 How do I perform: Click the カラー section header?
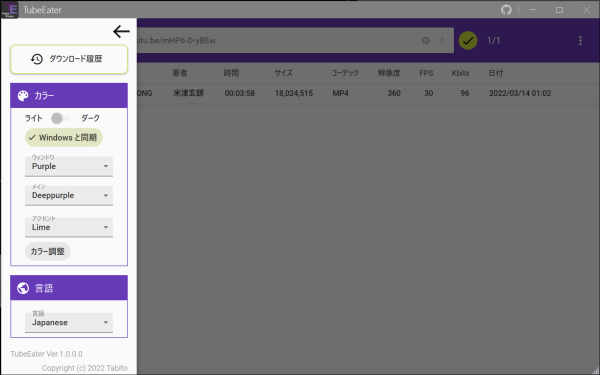pos(69,95)
